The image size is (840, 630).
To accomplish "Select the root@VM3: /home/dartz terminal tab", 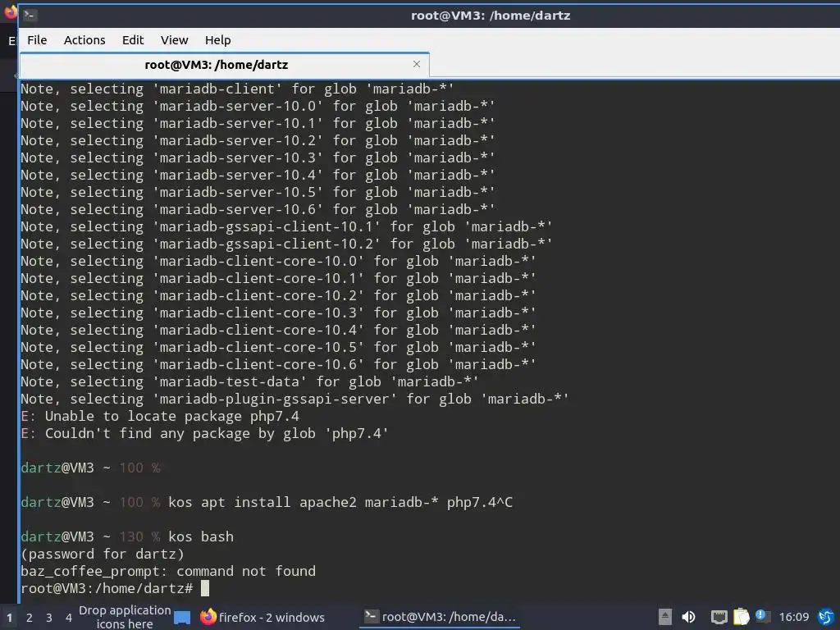I will (x=224, y=66).
